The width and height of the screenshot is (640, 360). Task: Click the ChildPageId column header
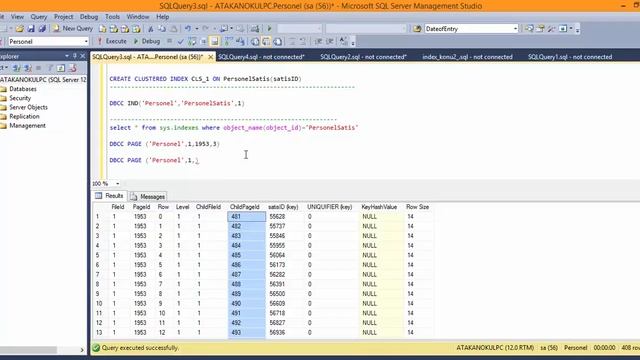pyautogui.click(x=245, y=207)
